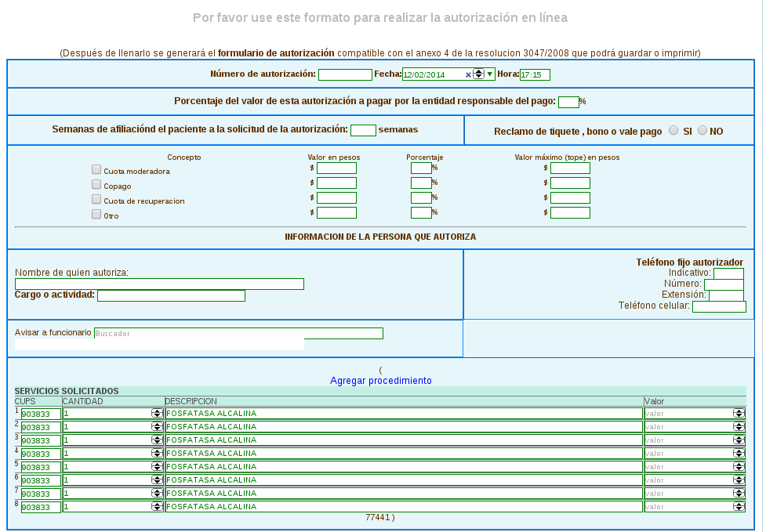Clear the Fecha date with the X icon
Screen dimensions: 766x532
point(468,74)
